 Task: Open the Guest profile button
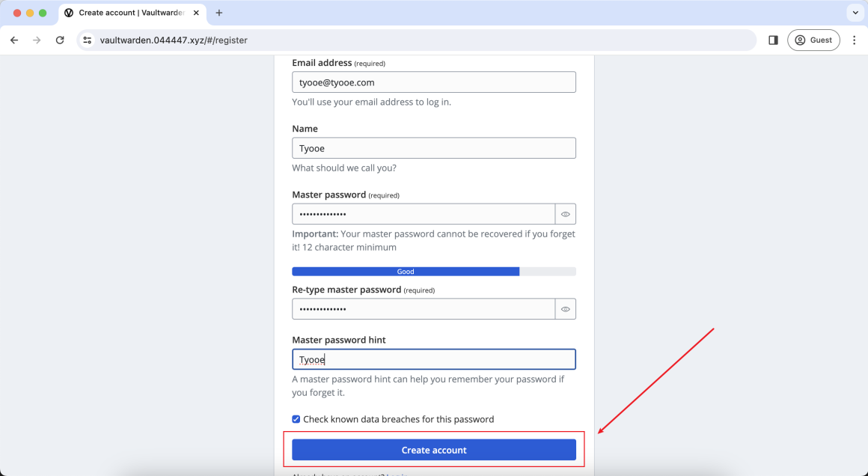[813, 40]
